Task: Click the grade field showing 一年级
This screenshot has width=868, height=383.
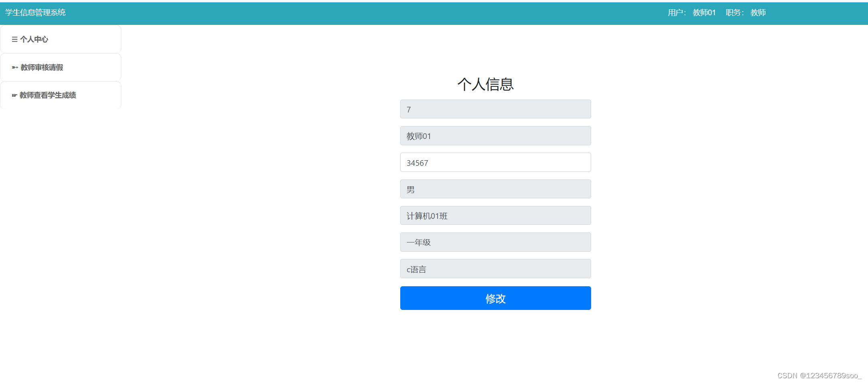Action: 495,242
